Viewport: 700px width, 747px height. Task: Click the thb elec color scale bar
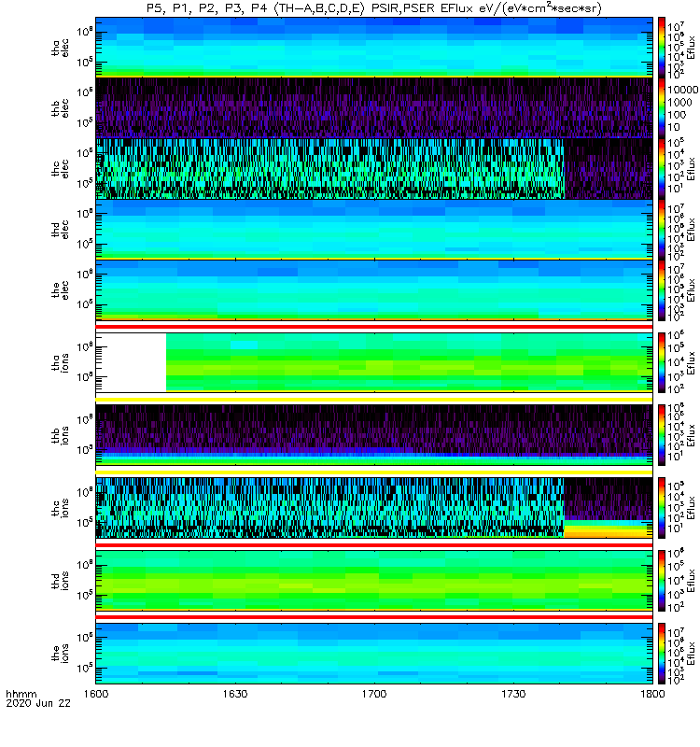pyautogui.click(x=662, y=107)
